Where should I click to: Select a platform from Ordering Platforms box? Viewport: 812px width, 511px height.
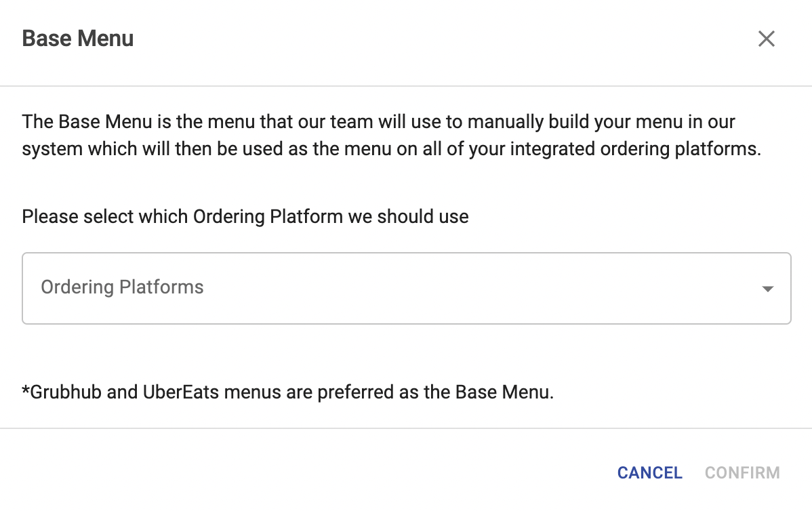click(406, 288)
